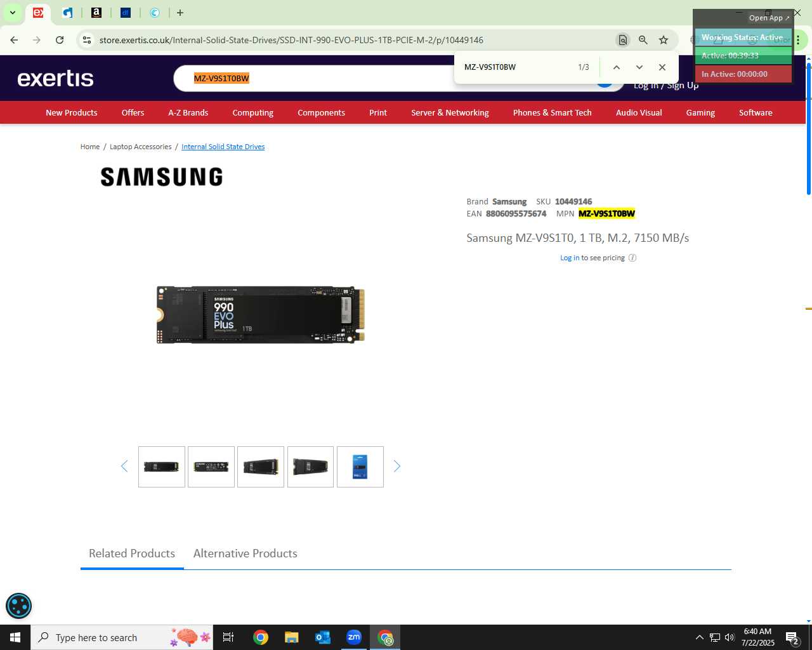Screen dimensions: 812x650
Task: Reload the current page
Action: point(60,40)
